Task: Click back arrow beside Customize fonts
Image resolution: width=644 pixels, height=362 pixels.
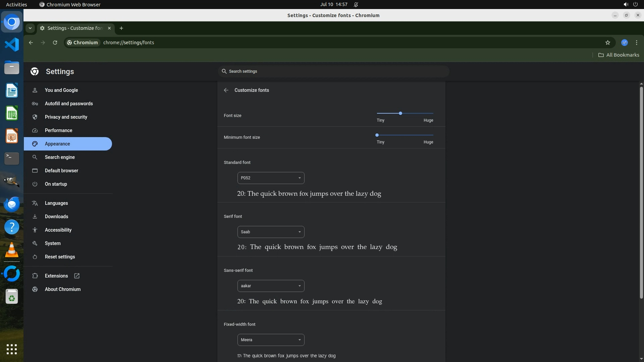Action: click(226, 90)
